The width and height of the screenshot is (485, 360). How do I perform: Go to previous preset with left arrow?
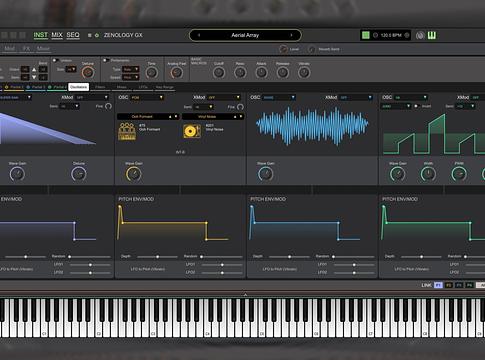(199, 35)
